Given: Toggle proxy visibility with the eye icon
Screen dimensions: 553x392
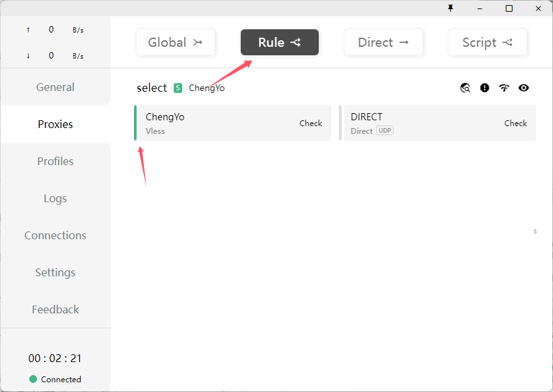Looking at the screenshot, I should (x=524, y=88).
